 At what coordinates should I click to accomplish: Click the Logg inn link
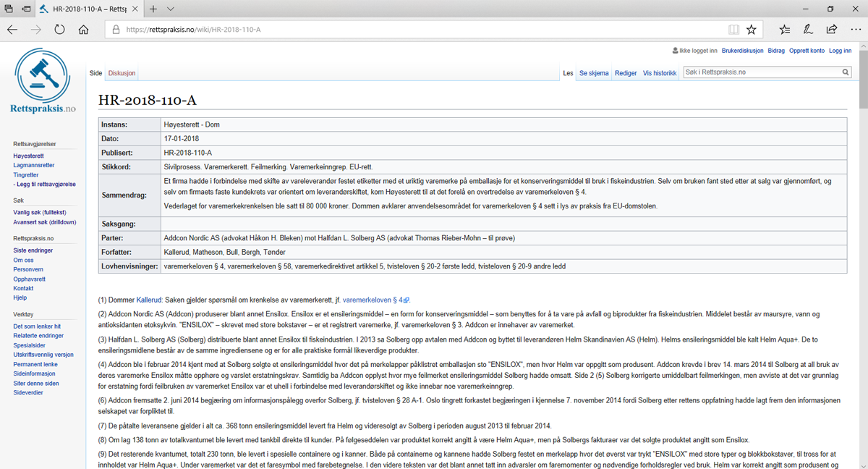point(840,51)
